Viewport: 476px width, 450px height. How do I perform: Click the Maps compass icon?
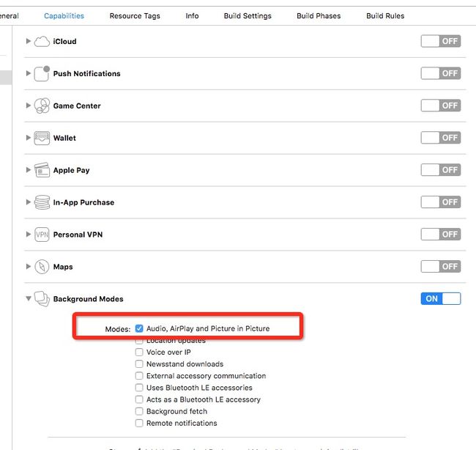tap(42, 267)
